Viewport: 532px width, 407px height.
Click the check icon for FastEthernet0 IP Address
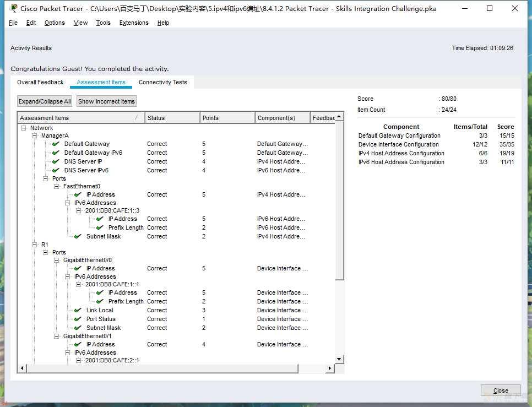click(x=78, y=194)
